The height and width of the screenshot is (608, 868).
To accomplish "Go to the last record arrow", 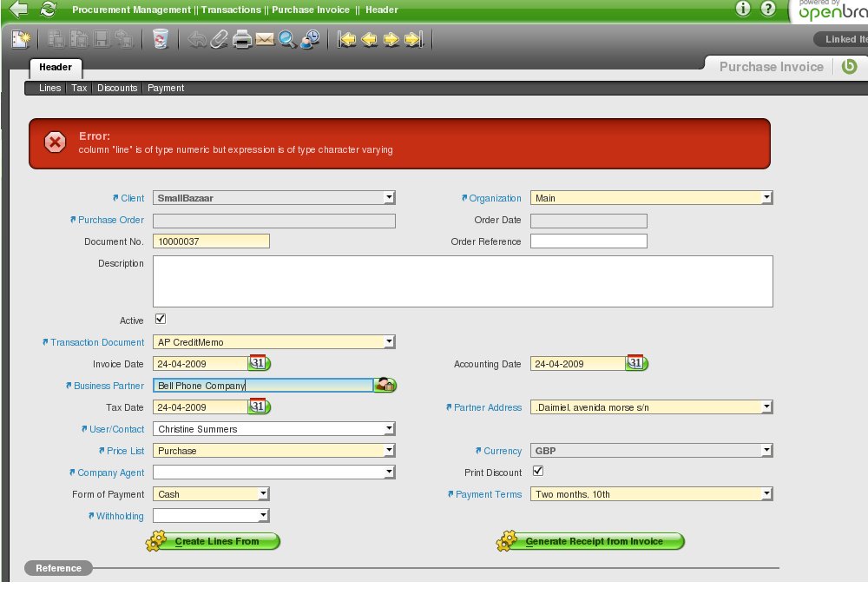I will click(414, 39).
